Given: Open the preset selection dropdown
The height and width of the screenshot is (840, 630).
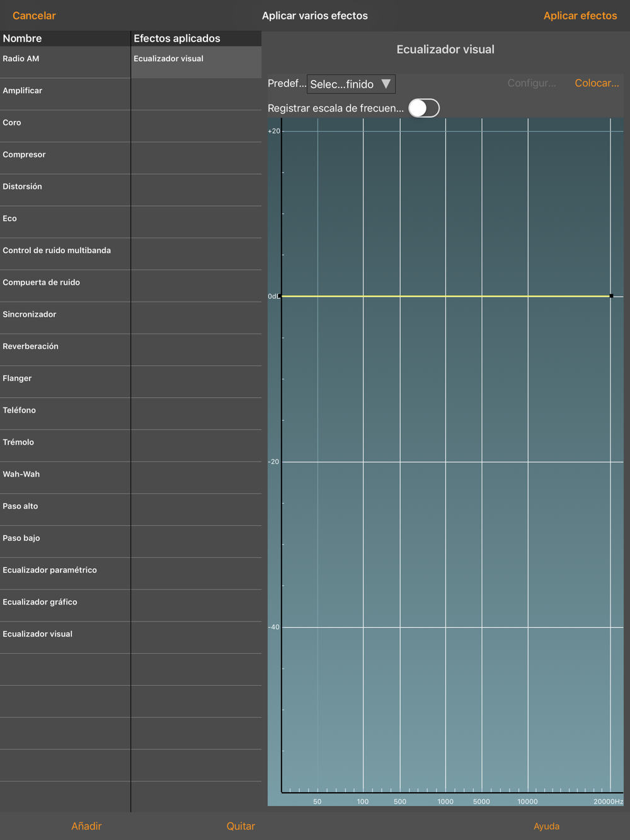Looking at the screenshot, I should pos(351,84).
